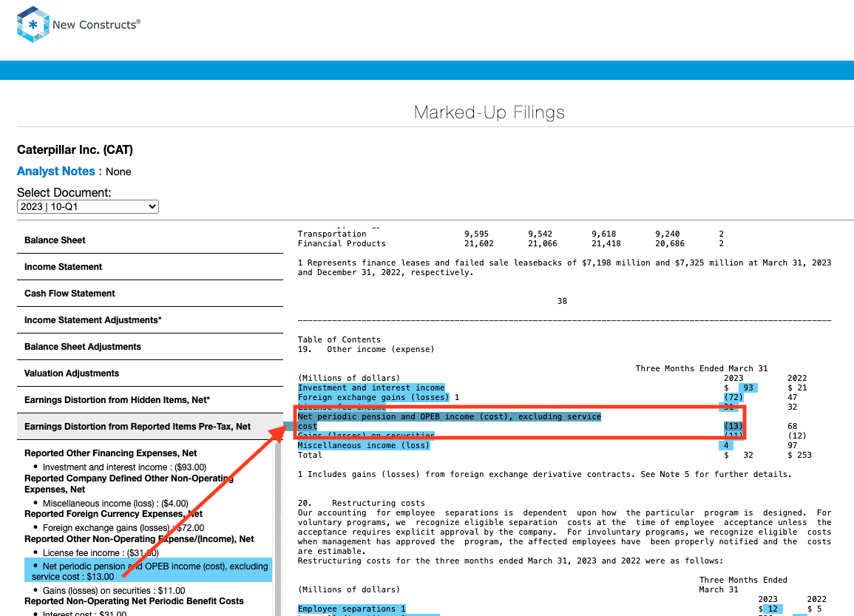Click the 'Marked-Up Filings' page heading

(x=489, y=112)
